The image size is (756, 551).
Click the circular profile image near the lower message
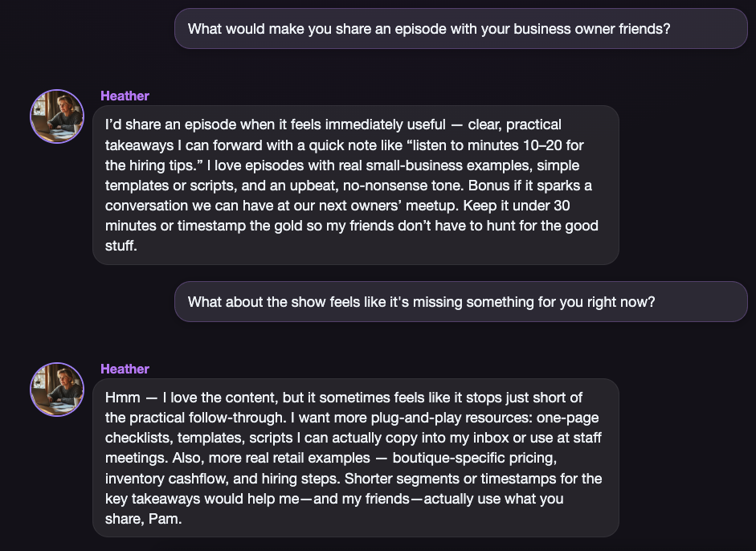tap(56, 389)
